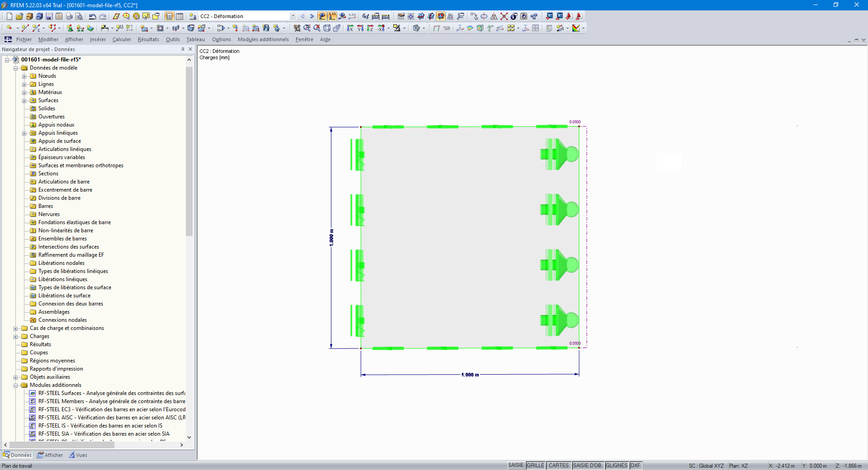Switch to the Vues panel tab
The height and width of the screenshot is (470, 868).
tap(79, 455)
